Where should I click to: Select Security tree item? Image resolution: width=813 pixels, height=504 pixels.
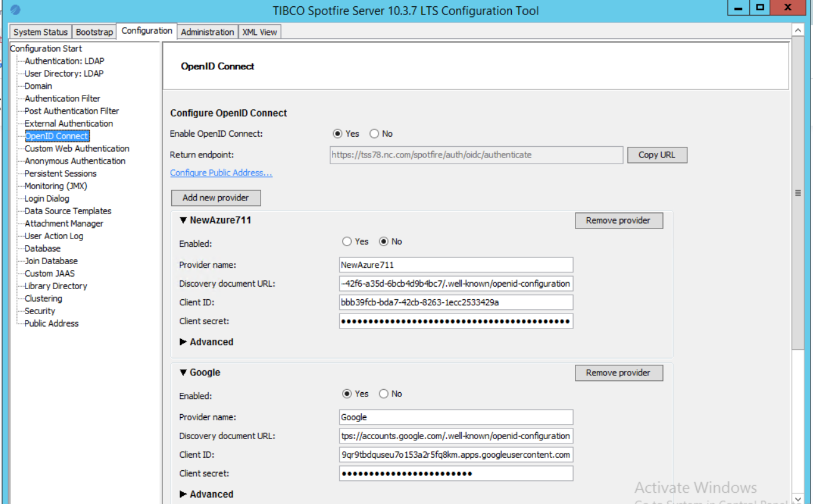click(x=39, y=311)
